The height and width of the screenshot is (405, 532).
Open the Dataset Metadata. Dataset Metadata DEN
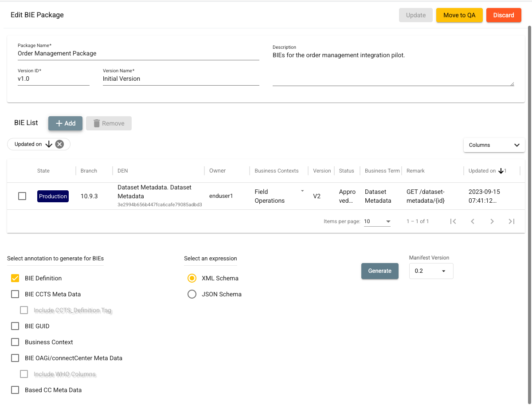(154, 192)
